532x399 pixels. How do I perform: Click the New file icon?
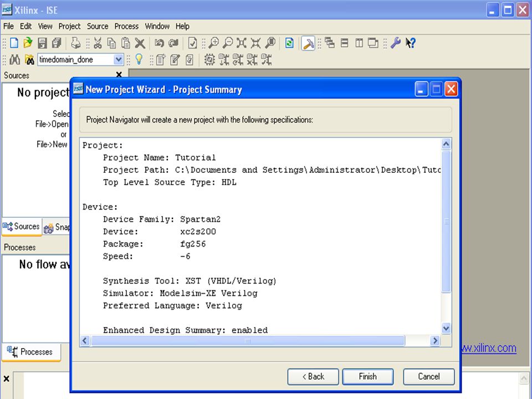pos(14,43)
